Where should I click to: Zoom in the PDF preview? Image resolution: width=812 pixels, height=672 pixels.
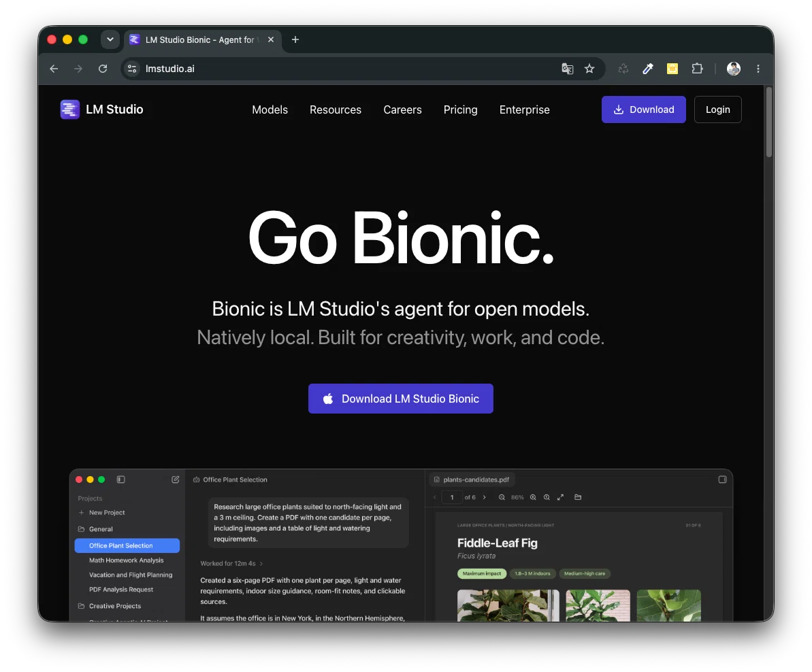(533, 497)
